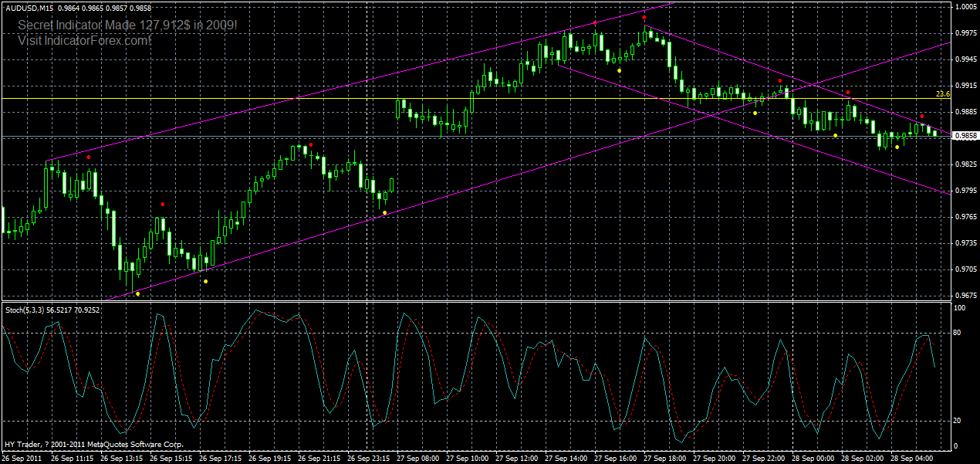
Task: Click the horizontal line at the 23.6 level
Action: pyautogui.click(x=463, y=98)
